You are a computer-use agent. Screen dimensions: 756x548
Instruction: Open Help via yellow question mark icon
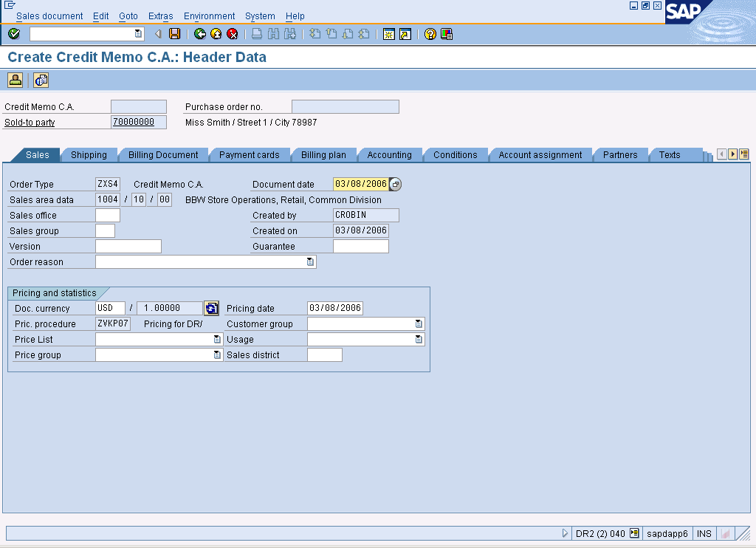click(430, 34)
